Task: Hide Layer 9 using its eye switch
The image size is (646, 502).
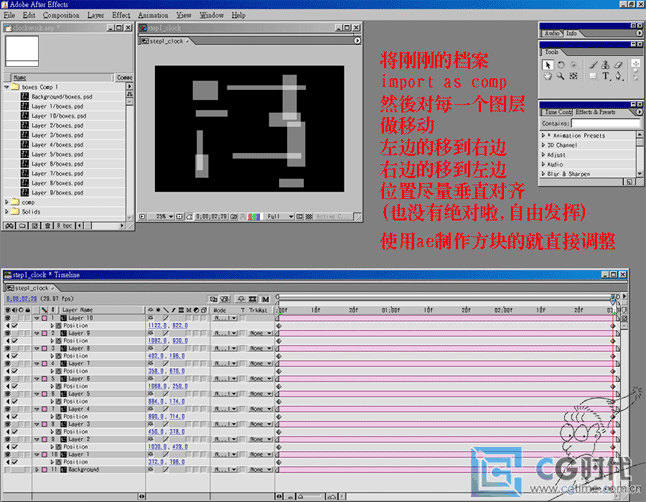Action: point(8,333)
